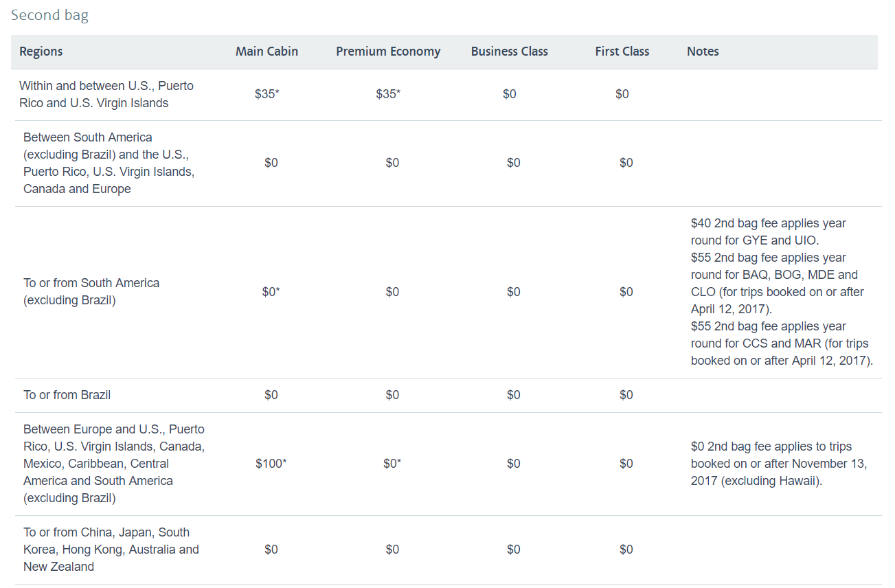Click the Main Cabin column header
The width and height of the screenshot is (895, 588).
267,52
